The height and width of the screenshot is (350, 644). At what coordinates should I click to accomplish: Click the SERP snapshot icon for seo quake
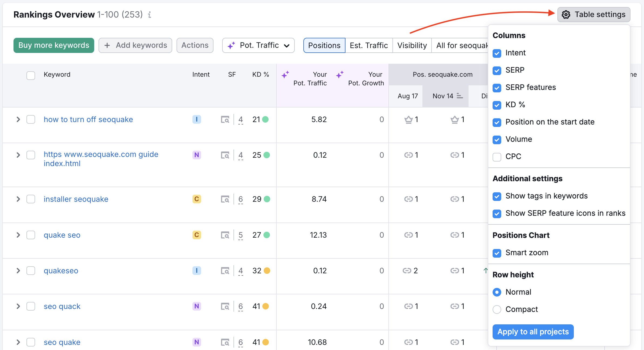[x=225, y=342]
